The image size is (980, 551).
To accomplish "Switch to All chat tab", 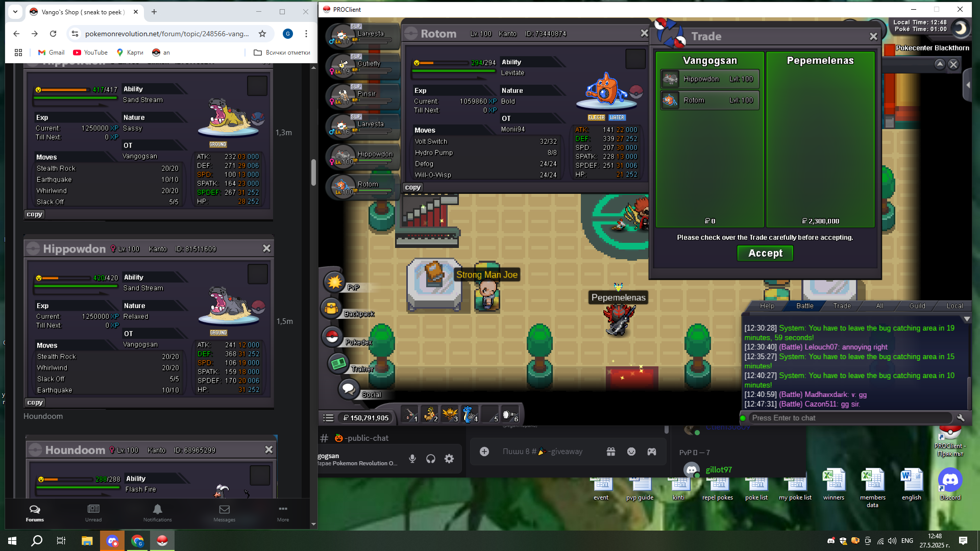I will [880, 306].
